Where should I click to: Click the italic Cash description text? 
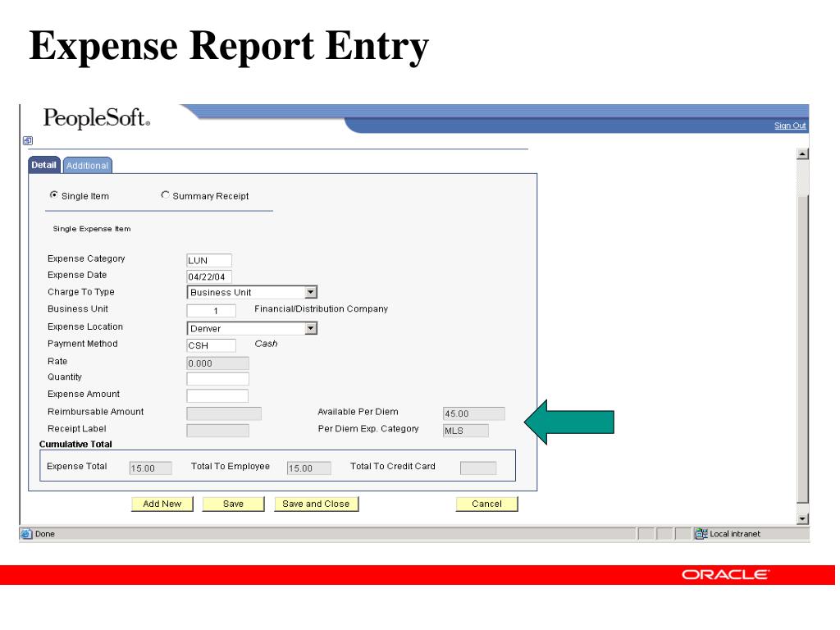(x=266, y=344)
